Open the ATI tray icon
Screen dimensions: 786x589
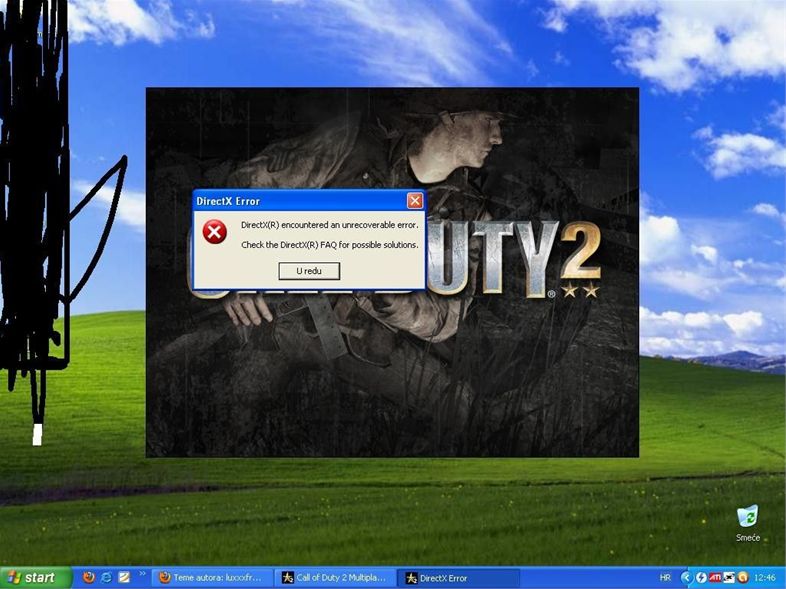coord(715,578)
